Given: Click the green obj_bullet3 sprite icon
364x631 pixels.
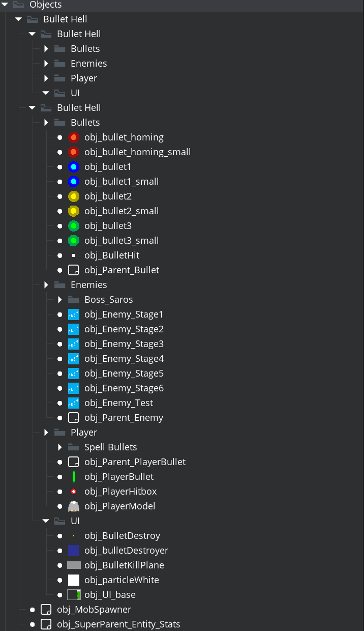Looking at the screenshot, I should [74, 226].
